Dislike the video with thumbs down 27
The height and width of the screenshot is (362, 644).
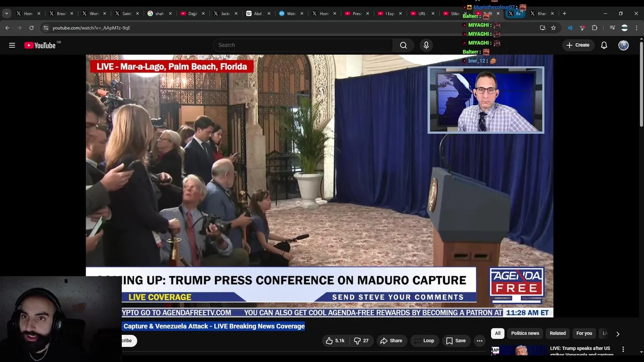361,340
